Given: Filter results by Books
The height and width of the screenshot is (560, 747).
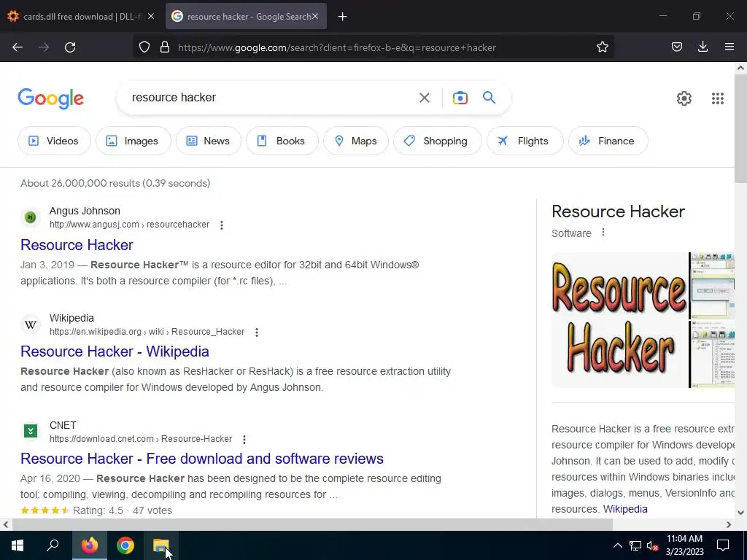Looking at the screenshot, I should click(282, 141).
